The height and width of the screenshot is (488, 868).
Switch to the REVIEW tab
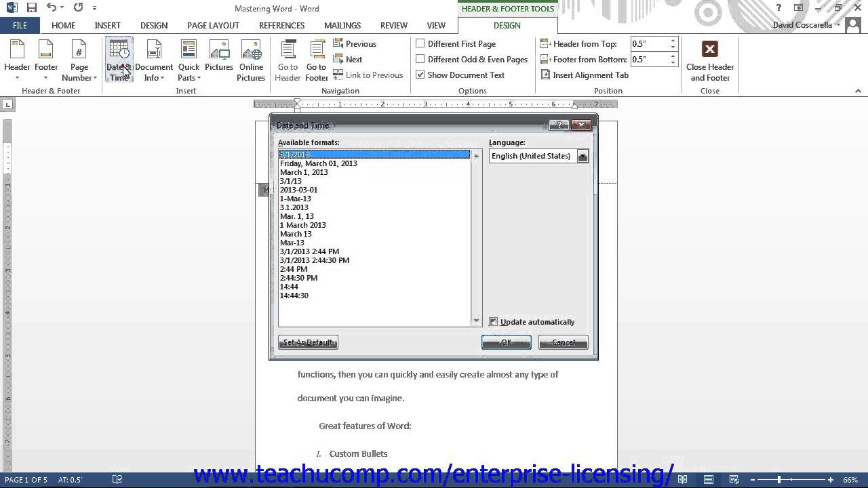pyautogui.click(x=394, y=25)
